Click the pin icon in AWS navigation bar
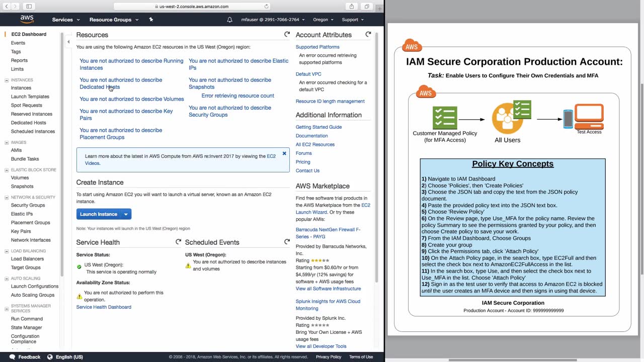The image size is (644, 362). click(151, 20)
